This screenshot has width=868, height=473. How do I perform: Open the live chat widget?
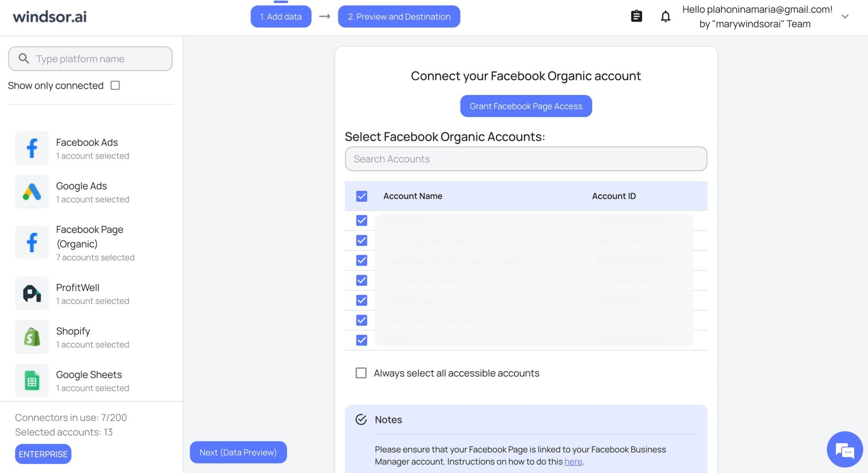845,449
